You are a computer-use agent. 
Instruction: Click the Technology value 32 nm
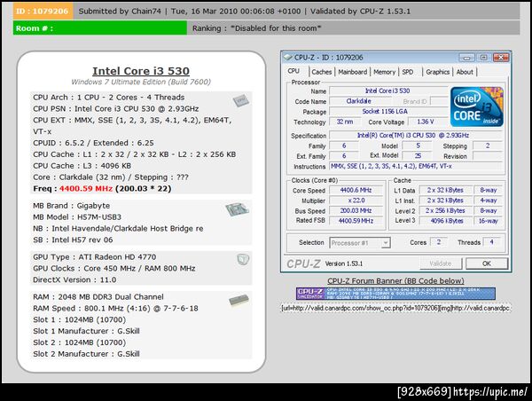click(344, 122)
